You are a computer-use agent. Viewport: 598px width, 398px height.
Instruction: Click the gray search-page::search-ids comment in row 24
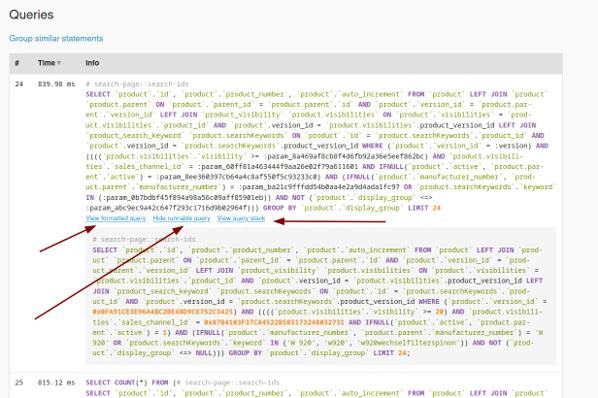[x=137, y=84]
